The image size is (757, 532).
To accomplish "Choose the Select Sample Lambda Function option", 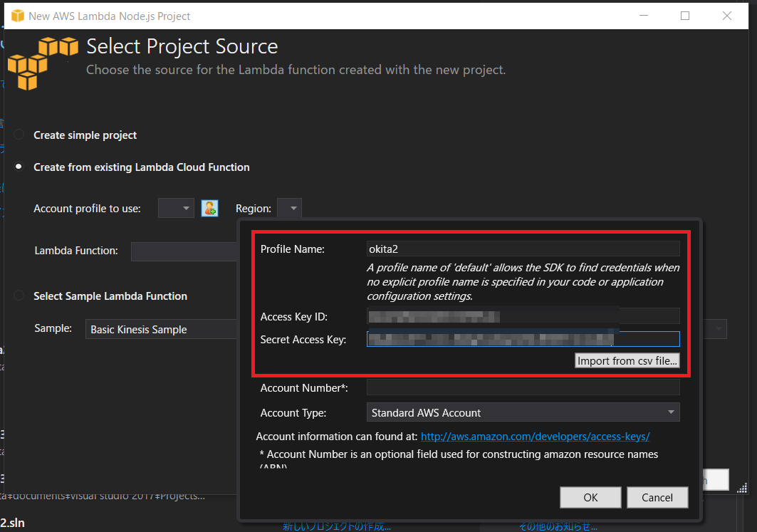I will (x=19, y=296).
